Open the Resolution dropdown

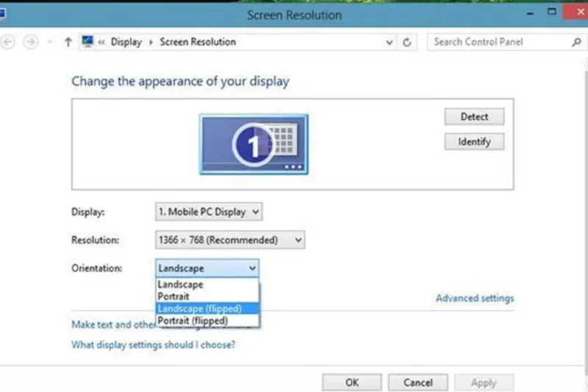click(x=229, y=240)
